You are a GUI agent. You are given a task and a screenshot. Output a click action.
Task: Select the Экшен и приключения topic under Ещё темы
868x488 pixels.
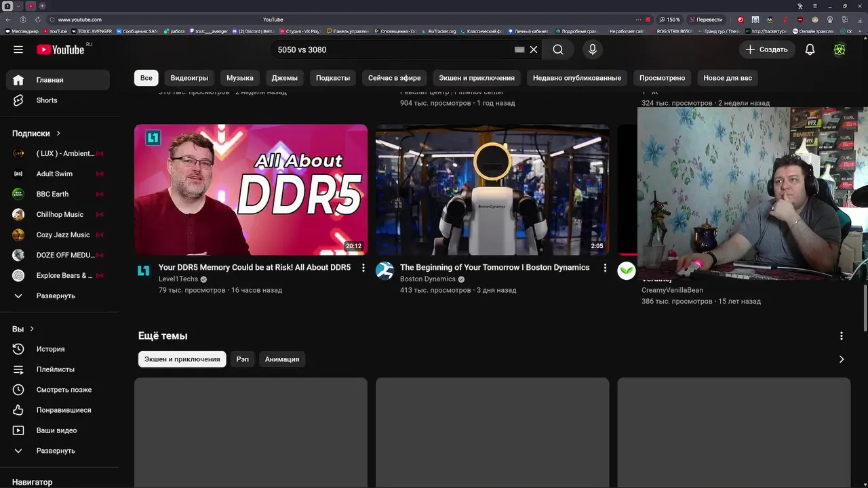[x=182, y=359]
